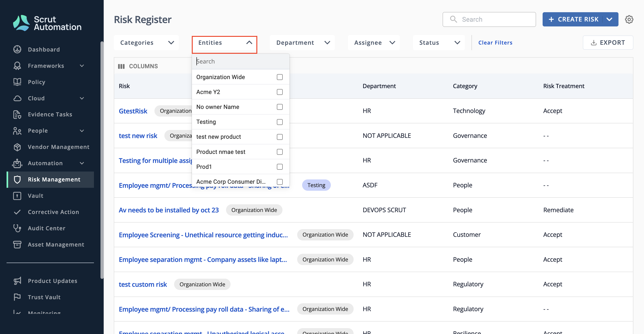The image size is (644, 334).
Task: Click the columns bars icon
Action: coord(121,66)
